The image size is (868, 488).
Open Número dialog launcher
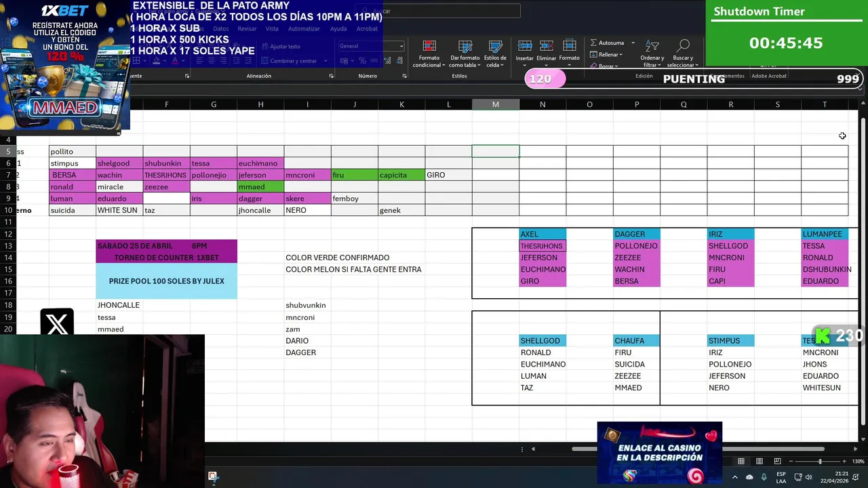pyautogui.click(x=404, y=76)
